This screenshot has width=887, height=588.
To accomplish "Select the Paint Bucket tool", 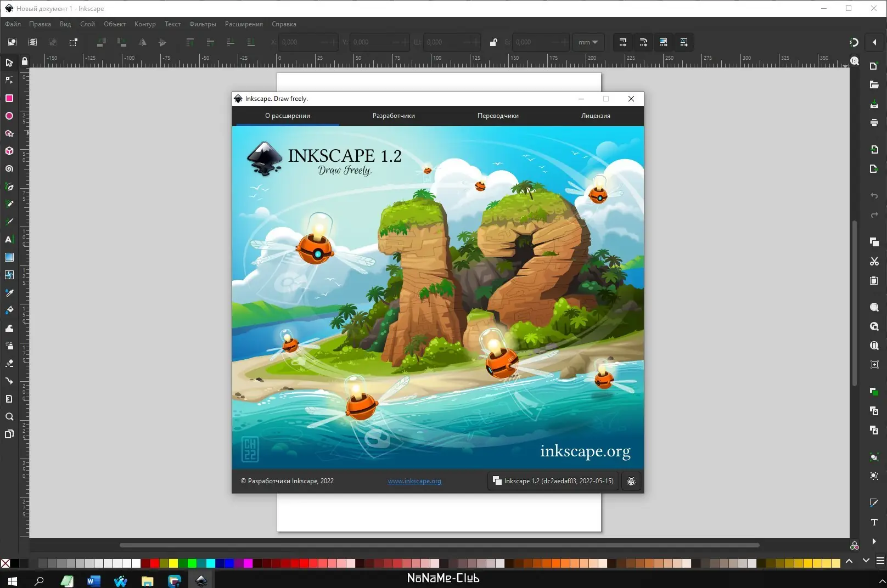I will pyautogui.click(x=9, y=310).
